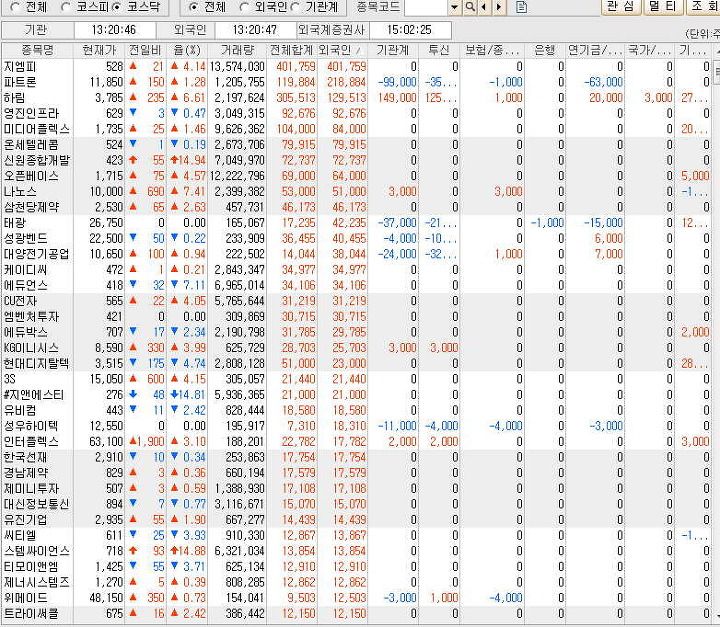
Task: Select the 스템싸이언스 stock row name
Action: point(37,551)
